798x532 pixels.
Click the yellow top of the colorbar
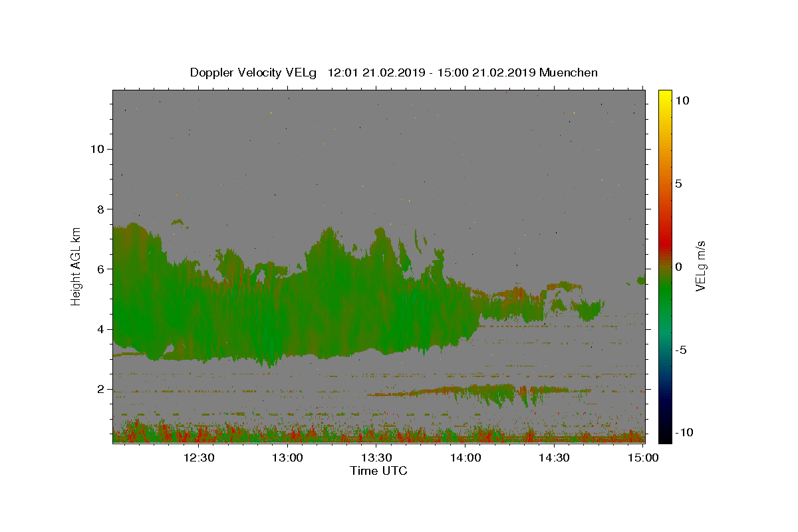(x=665, y=96)
